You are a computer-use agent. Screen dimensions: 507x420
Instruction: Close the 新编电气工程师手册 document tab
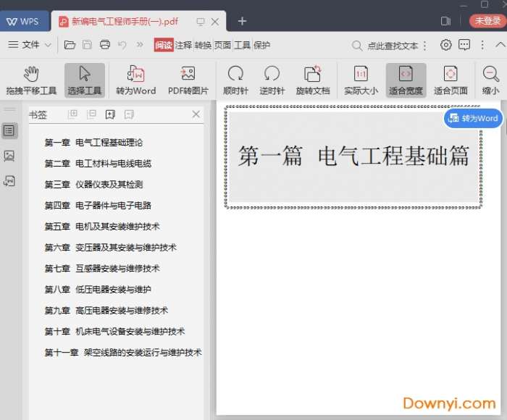215,22
